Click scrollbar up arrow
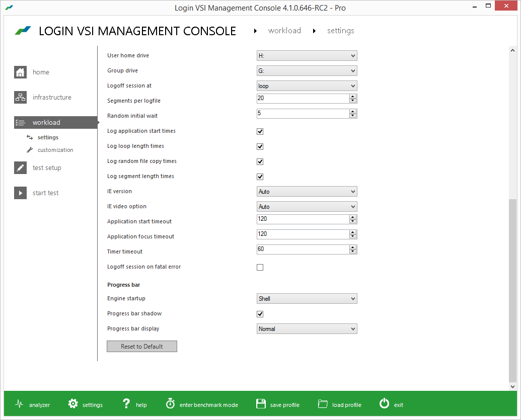Image resolution: width=521 pixels, height=420 pixels. click(512, 50)
